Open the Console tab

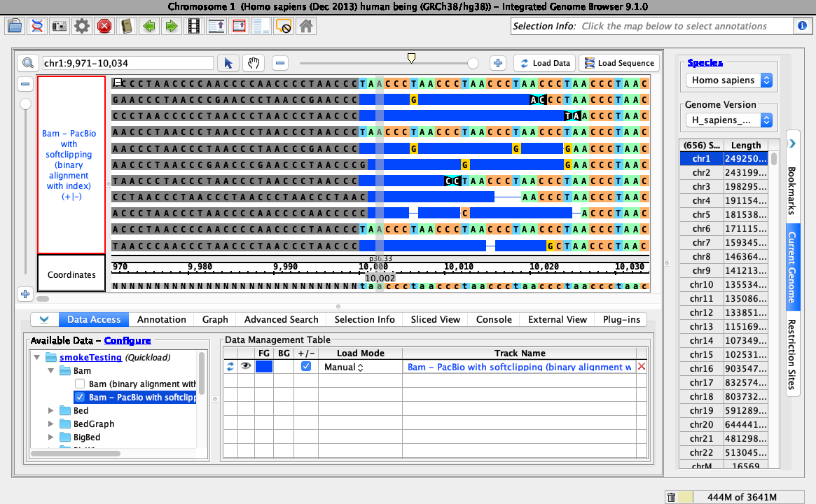[494, 319]
